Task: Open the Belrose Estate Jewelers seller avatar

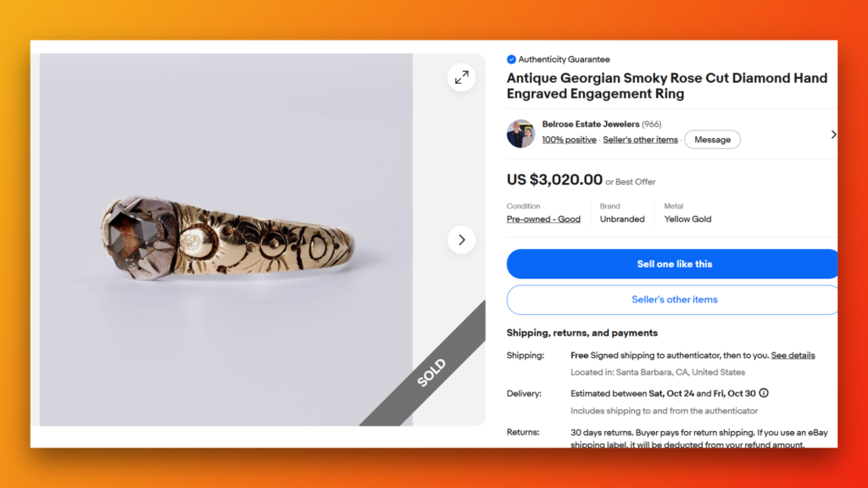Action: [x=520, y=133]
